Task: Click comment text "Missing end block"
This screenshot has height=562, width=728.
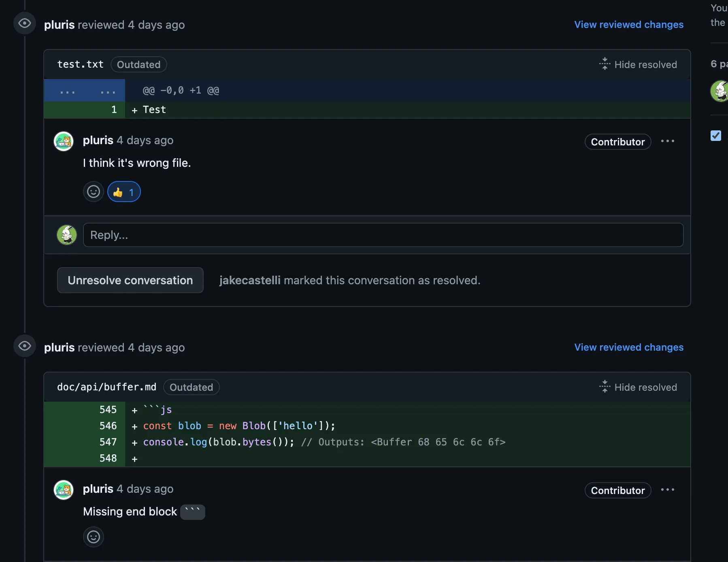Action: pos(130,511)
